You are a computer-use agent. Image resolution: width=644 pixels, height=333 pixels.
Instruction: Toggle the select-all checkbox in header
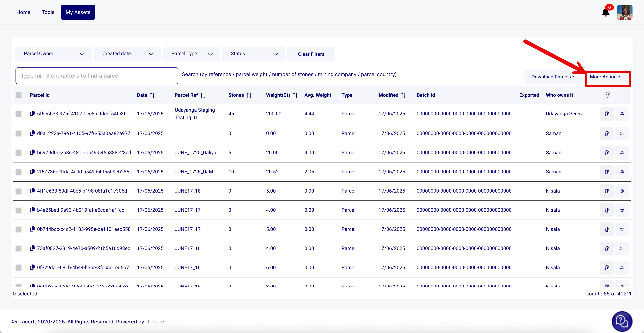19,95
